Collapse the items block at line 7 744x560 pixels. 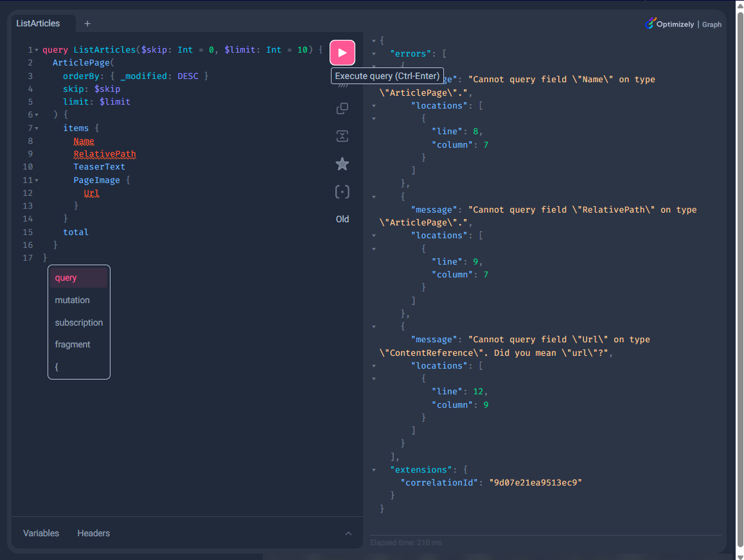[x=37, y=128]
